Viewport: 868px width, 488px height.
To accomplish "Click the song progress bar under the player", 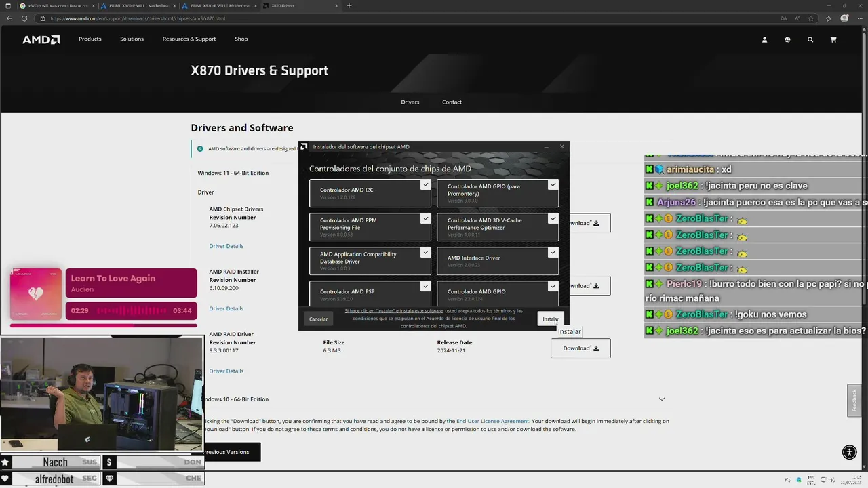I will point(104,325).
